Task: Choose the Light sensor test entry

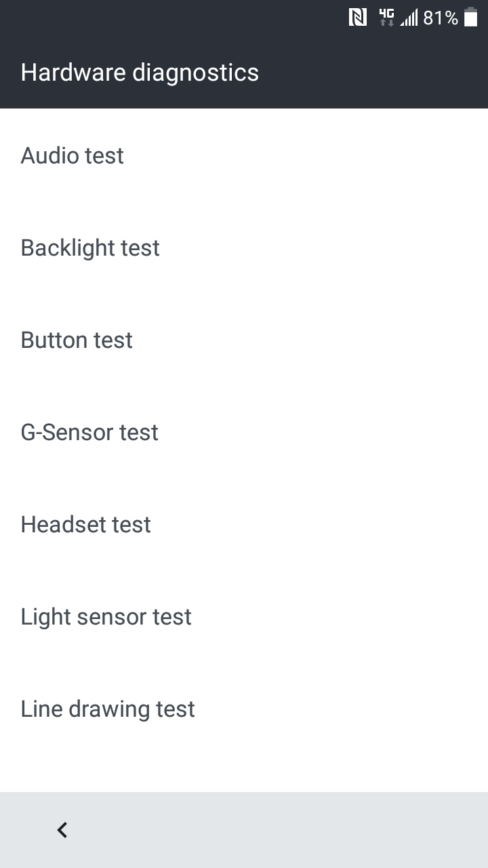Action: pos(244,617)
